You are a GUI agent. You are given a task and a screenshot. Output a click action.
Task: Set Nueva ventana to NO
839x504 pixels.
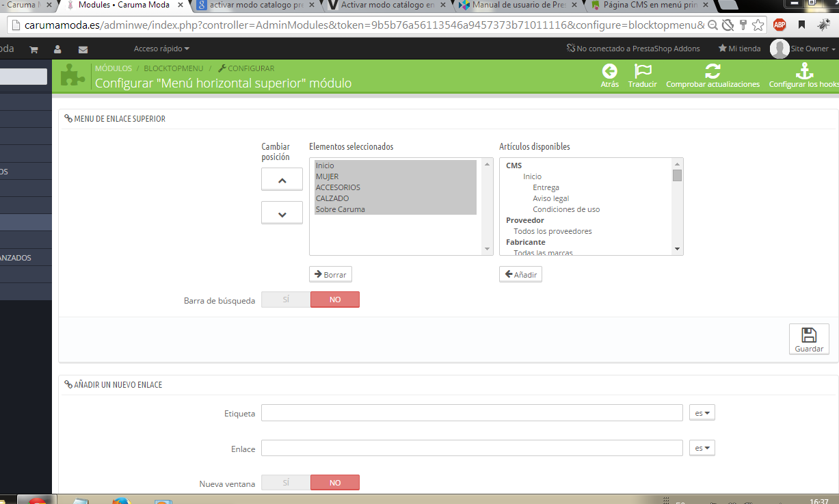tap(335, 483)
